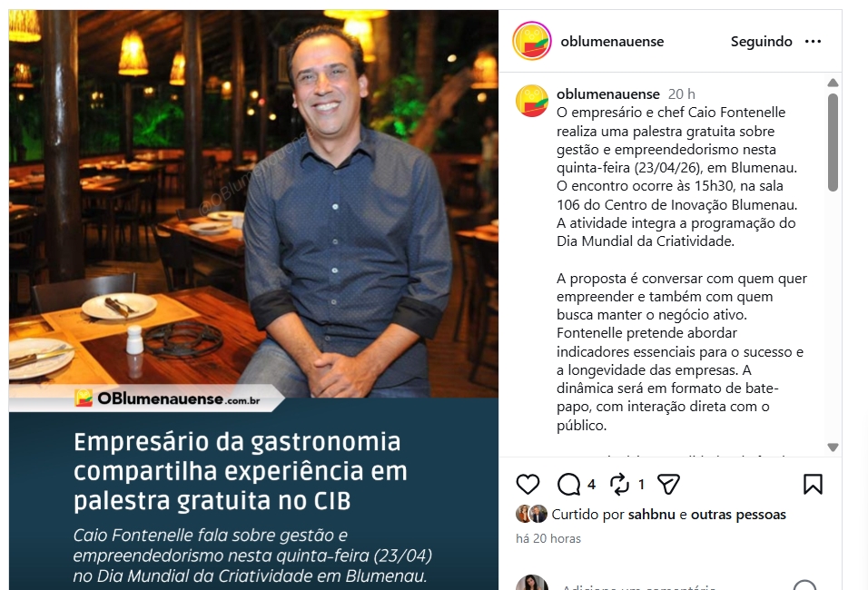Open more options three-dot menu
Image resolution: width=868 pixels, height=590 pixels.
pos(813,42)
